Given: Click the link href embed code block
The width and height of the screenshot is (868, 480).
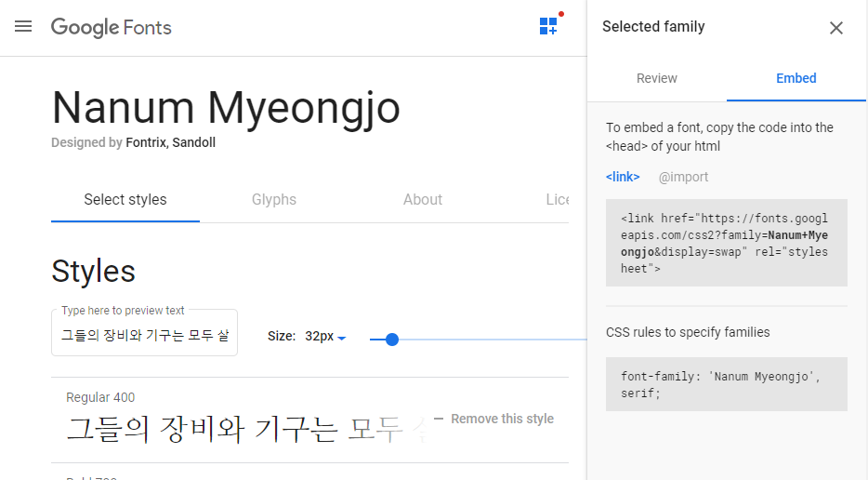Looking at the screenshot, I should tap(727, 243).
